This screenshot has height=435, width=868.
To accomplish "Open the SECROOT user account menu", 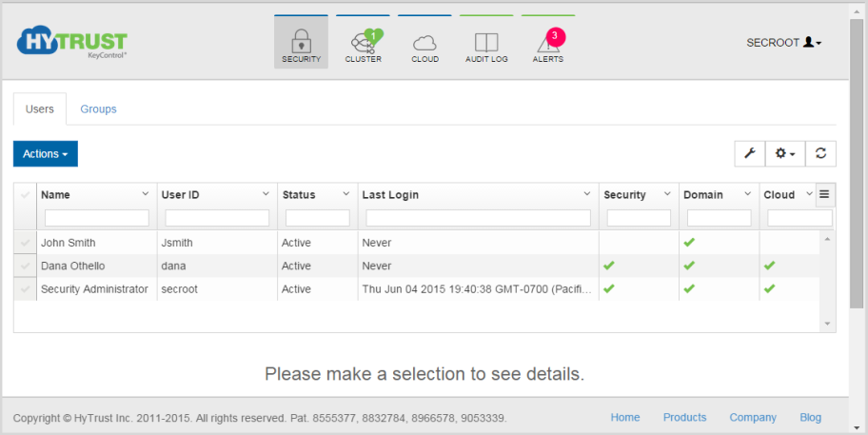I will (x=783, y=43).
